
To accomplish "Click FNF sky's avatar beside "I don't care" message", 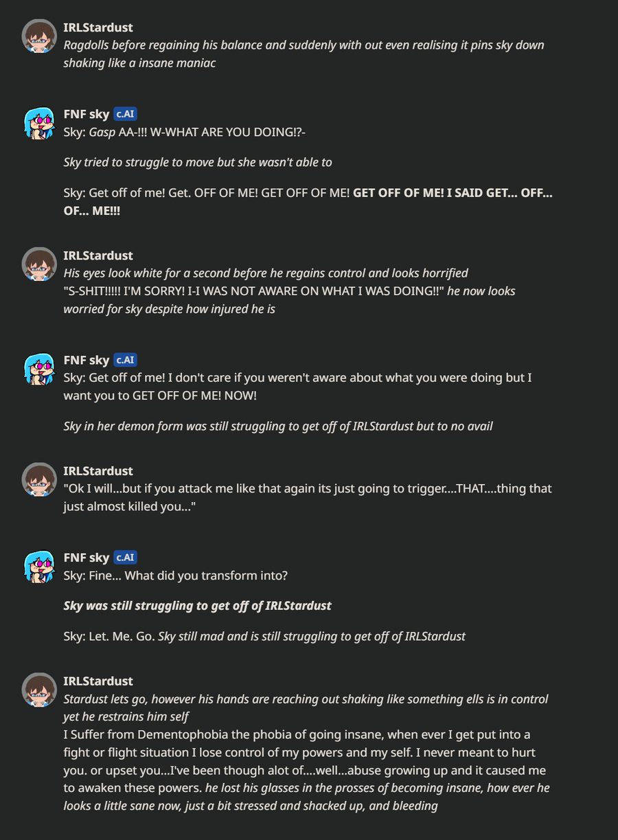I will coord(39,370).
